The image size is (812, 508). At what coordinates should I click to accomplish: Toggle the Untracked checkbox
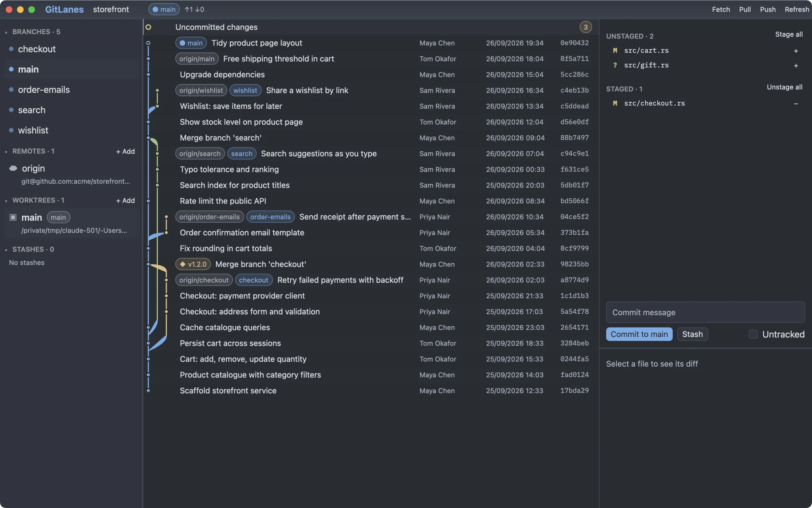753,334
